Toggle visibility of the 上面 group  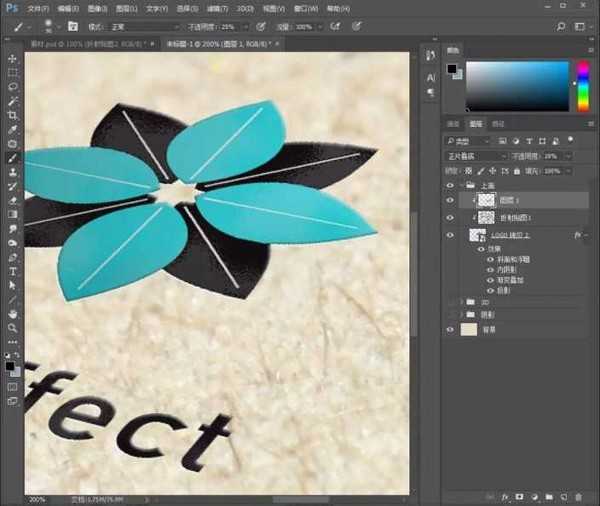[450, 185]
